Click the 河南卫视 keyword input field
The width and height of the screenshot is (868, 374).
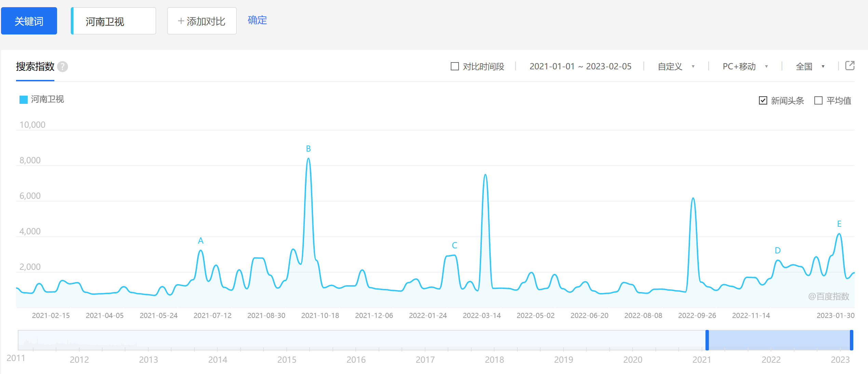pos(113,21)
